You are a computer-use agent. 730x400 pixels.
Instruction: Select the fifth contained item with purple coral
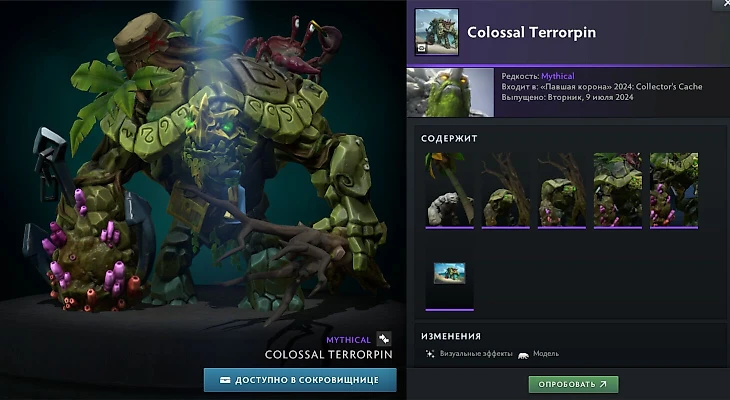(x=674, y=191)
